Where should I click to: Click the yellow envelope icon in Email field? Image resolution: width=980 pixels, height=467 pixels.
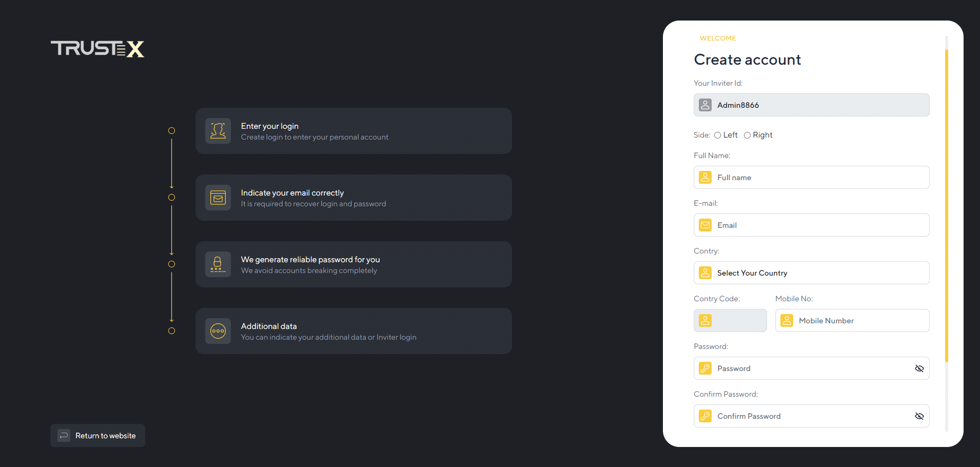(x=705, y=225)
